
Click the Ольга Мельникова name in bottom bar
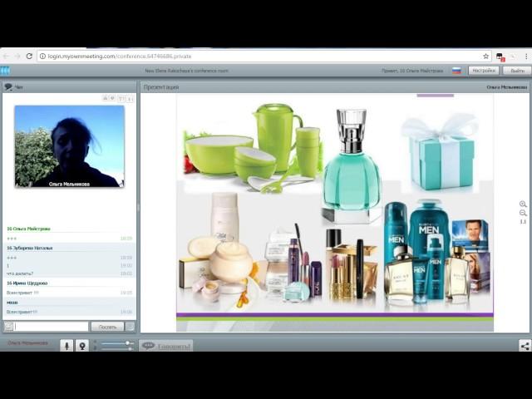pos(27,343)
